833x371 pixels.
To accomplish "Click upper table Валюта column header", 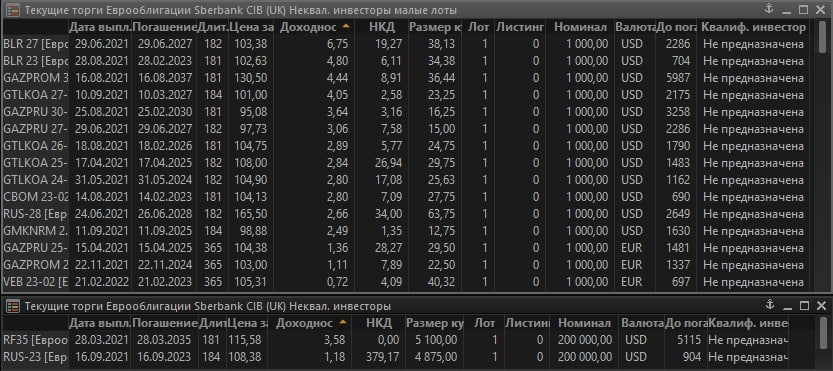I will [634, 27].
